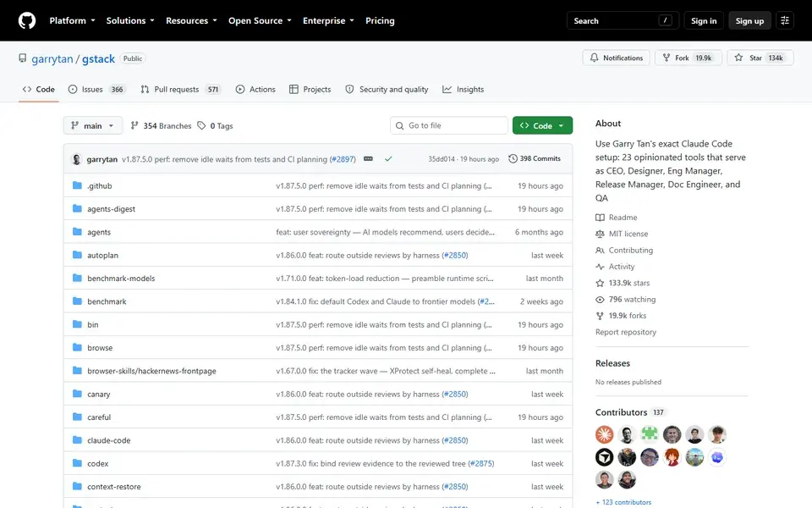Click the history clock icon by 398 Commits
This screenshot has width=812, height=508.
pyautogui.click(x=513, y=158)
